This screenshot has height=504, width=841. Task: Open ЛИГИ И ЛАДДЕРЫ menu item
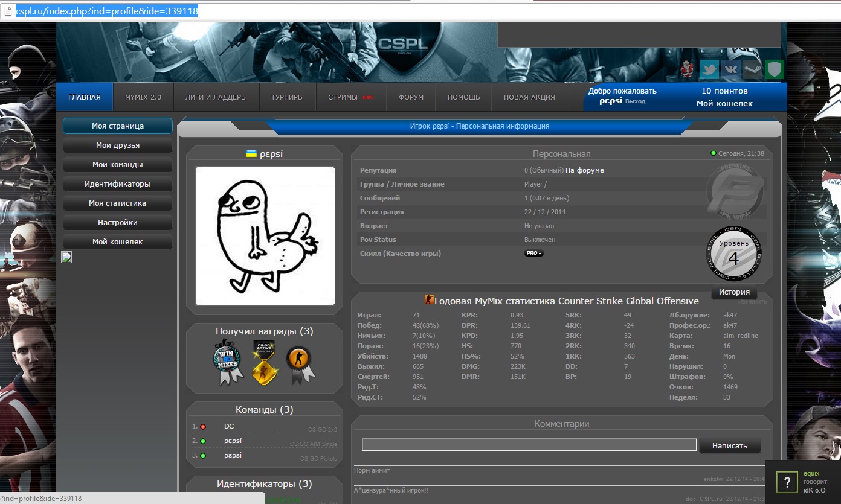pyautogui.click(x=216, y=97)
